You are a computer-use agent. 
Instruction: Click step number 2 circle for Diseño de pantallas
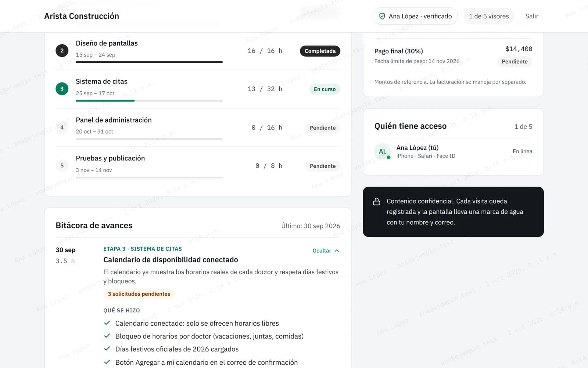click(x=62, y=51)
